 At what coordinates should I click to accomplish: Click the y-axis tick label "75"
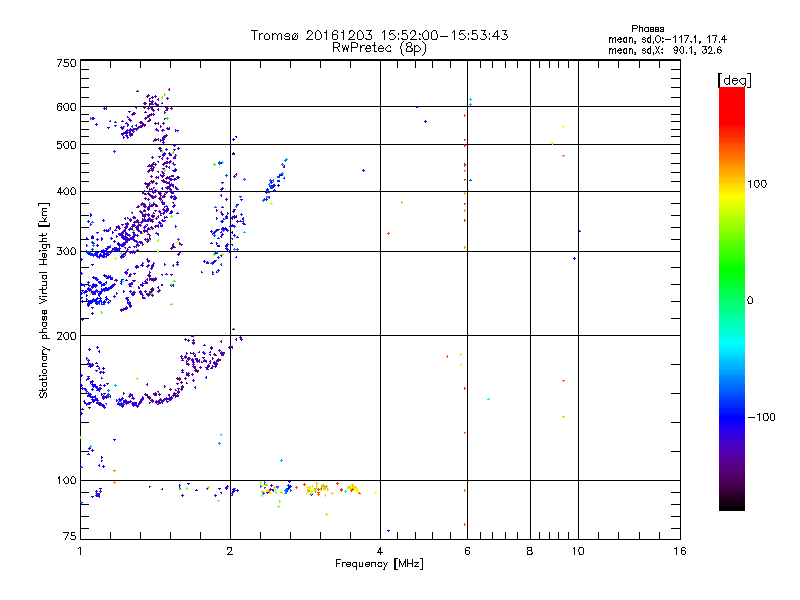coord(70,536)
